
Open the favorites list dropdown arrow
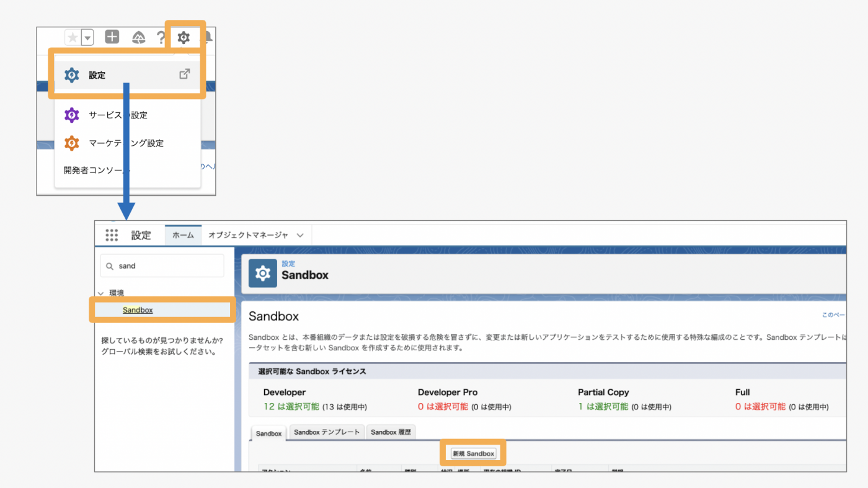pyautogui.click(x=87, y=38)
